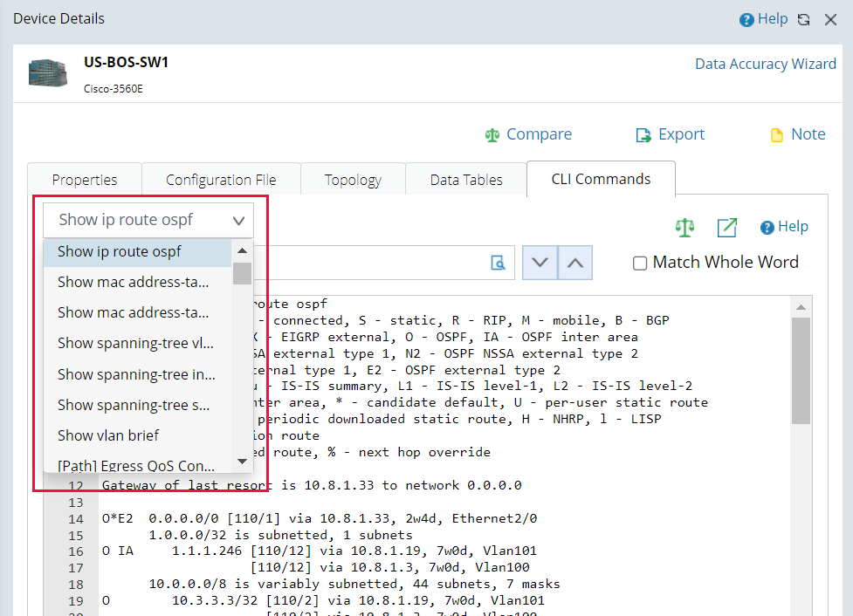Screen dimensions: 853x616
Task: Select Show vlan brief from the dropdown list
Action: click(107, 435)
